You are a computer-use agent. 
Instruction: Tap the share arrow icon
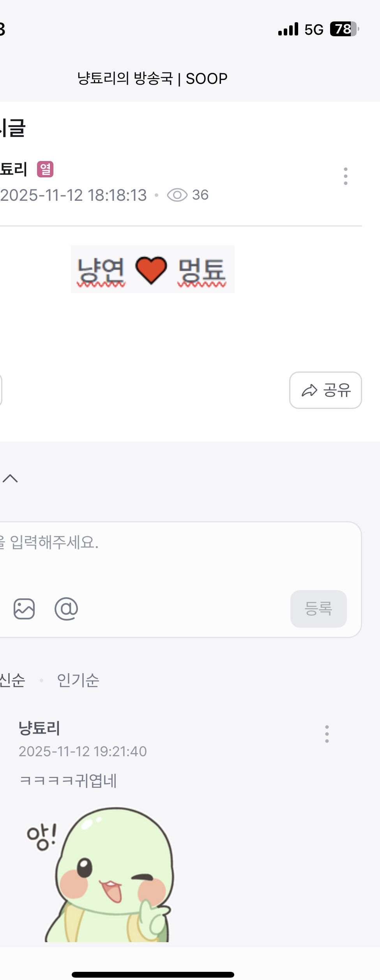click(x=309, y=390)
